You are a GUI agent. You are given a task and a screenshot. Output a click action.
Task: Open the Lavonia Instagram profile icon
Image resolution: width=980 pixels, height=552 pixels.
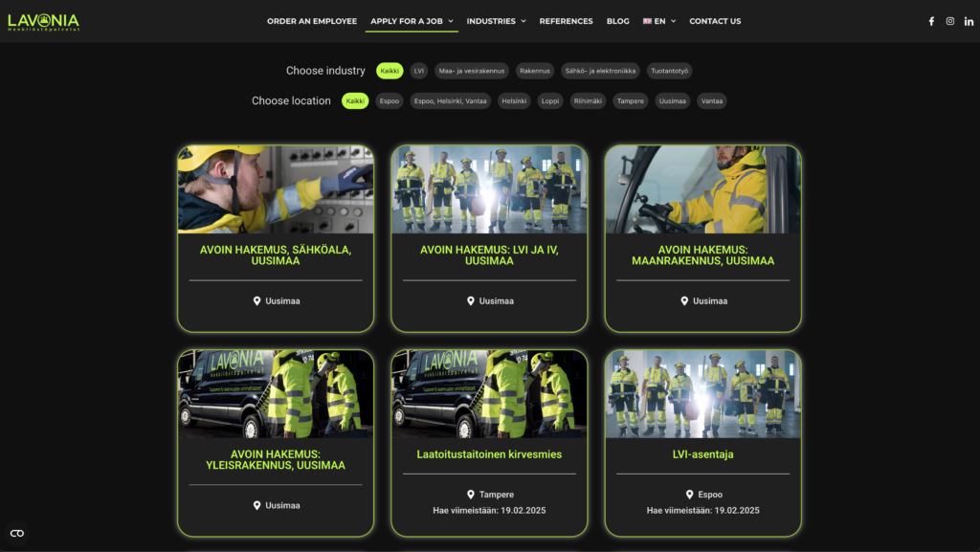(950, 21)
